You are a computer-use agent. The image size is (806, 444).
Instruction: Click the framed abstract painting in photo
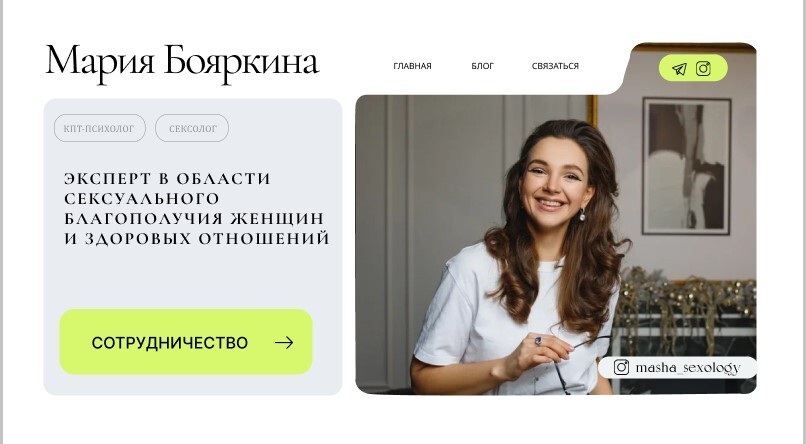(x=686, y=166)
